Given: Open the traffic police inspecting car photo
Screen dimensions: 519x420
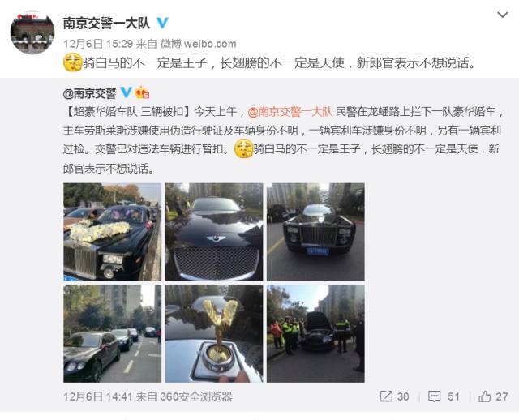Looking at the screenshot, I should click(315, 333).
